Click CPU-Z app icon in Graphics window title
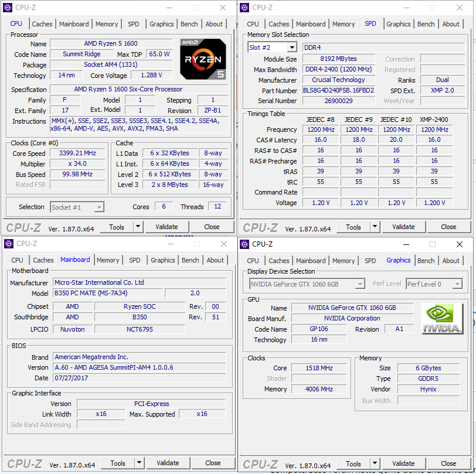Image resolution: width=476 pixels, height=474 pixels. tap(244, 244)
